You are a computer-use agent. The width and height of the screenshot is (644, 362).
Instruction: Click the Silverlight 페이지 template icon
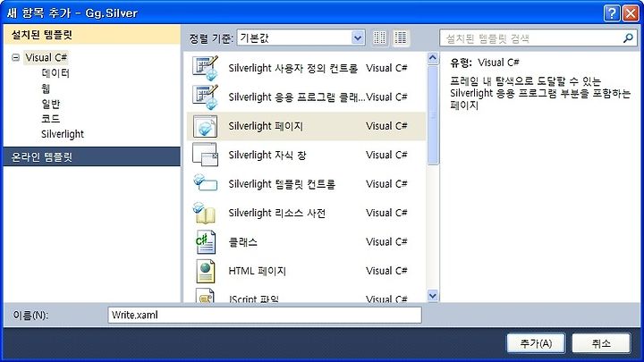pos(205,126)
